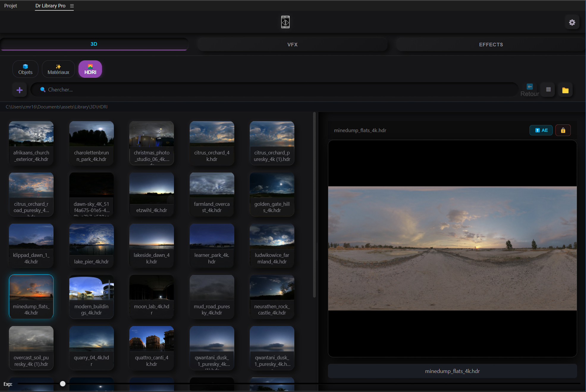Select citrus_orchard_puresky_4k (1).hdr thumbnail
Image resolution: width=586 pixels, height=392 pixels.
[x=272, y=143]
